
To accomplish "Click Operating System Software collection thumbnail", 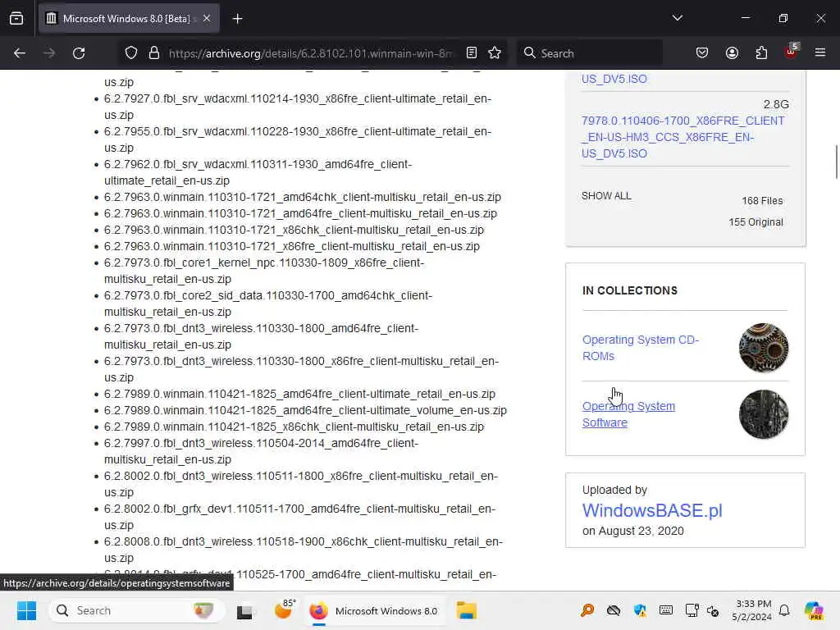I will 764,414.
